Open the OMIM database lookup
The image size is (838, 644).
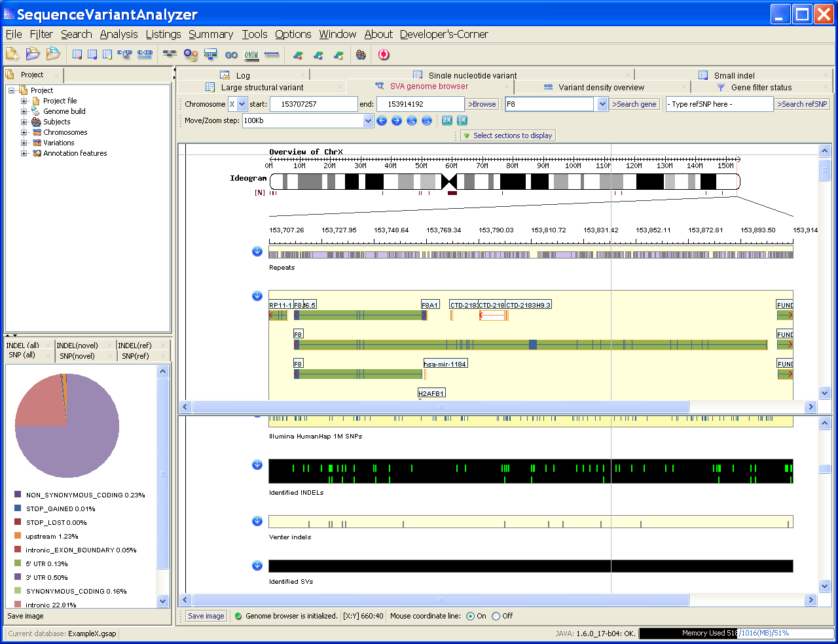pos(251,55)
